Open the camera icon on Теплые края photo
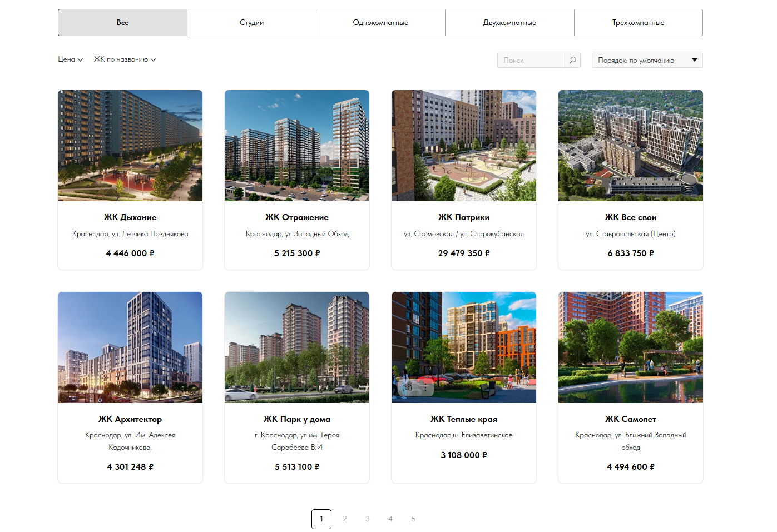Screen dimensions: 777x532 coord(408,388)
